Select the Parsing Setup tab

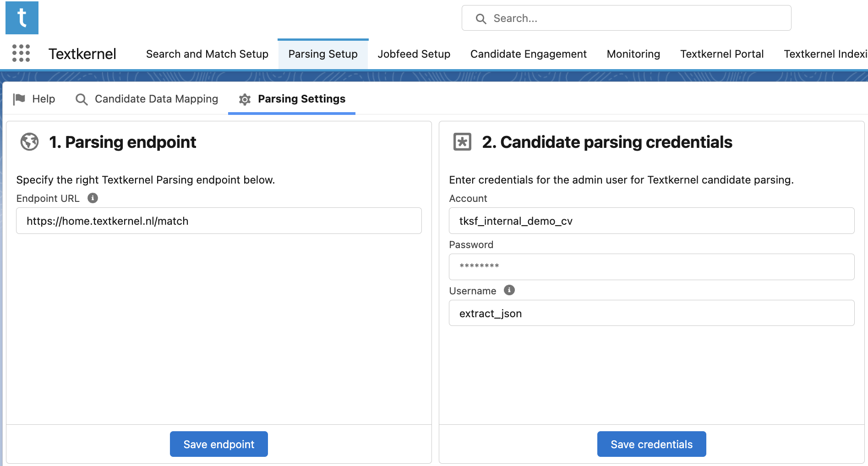[323, 54]
